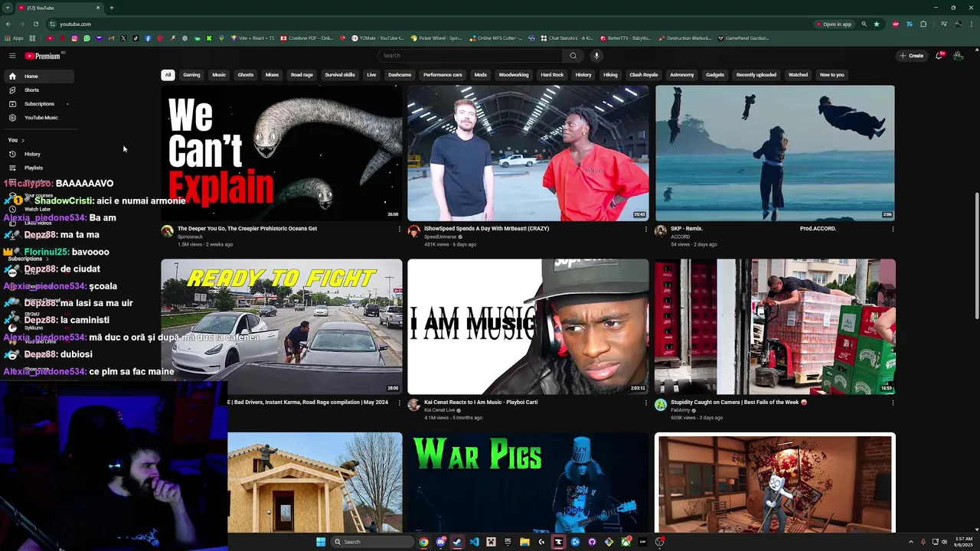The image size is (980, 551).
Task: Open a new Chrome tab
Action: click(x=111, y=8)
